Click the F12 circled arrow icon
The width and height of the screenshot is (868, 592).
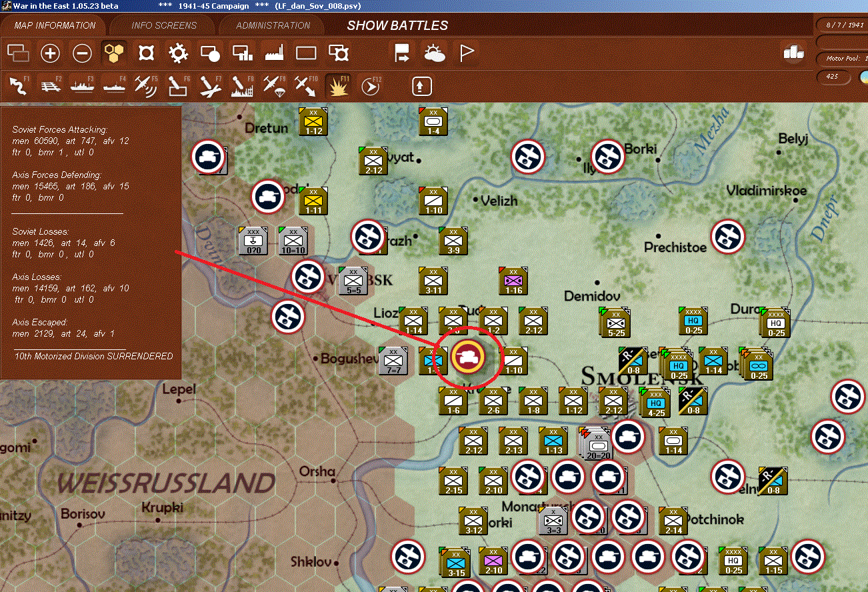(x=371, y=86)
